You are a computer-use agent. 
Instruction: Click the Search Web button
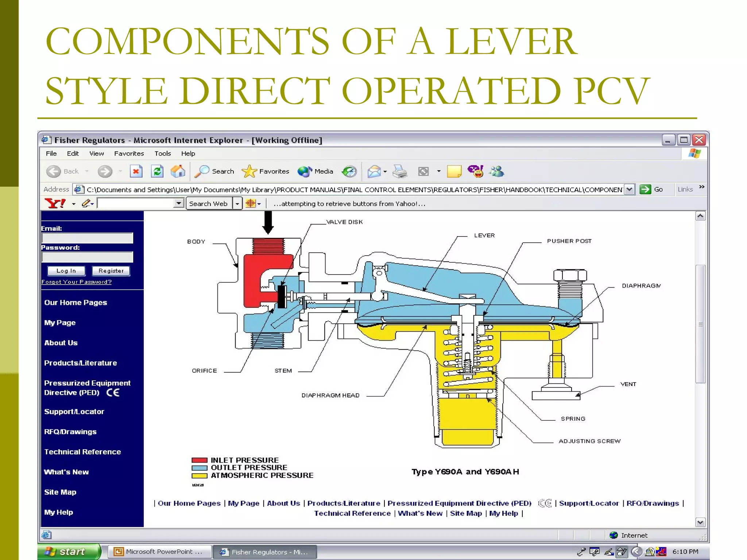point(208,203)
